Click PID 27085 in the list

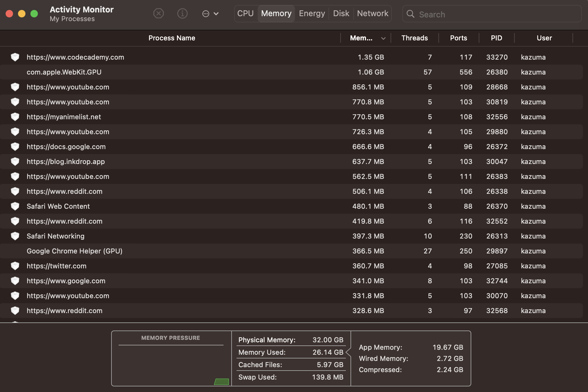497,266
